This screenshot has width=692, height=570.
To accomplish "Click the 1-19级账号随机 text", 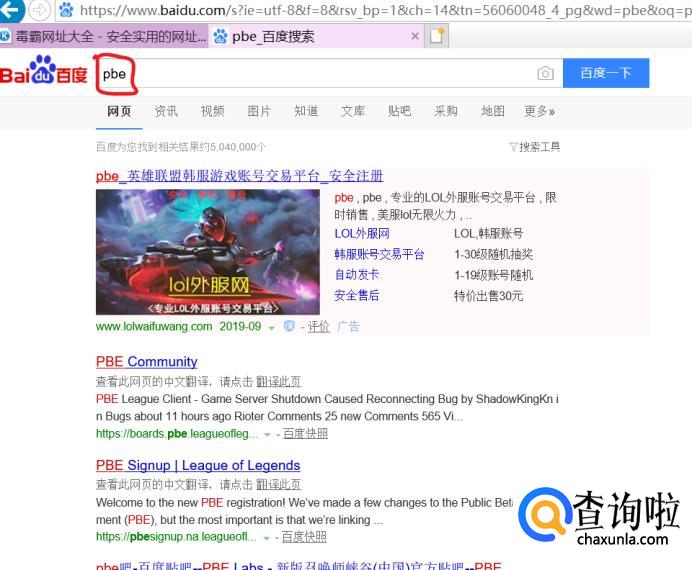I will pos(493,275).
